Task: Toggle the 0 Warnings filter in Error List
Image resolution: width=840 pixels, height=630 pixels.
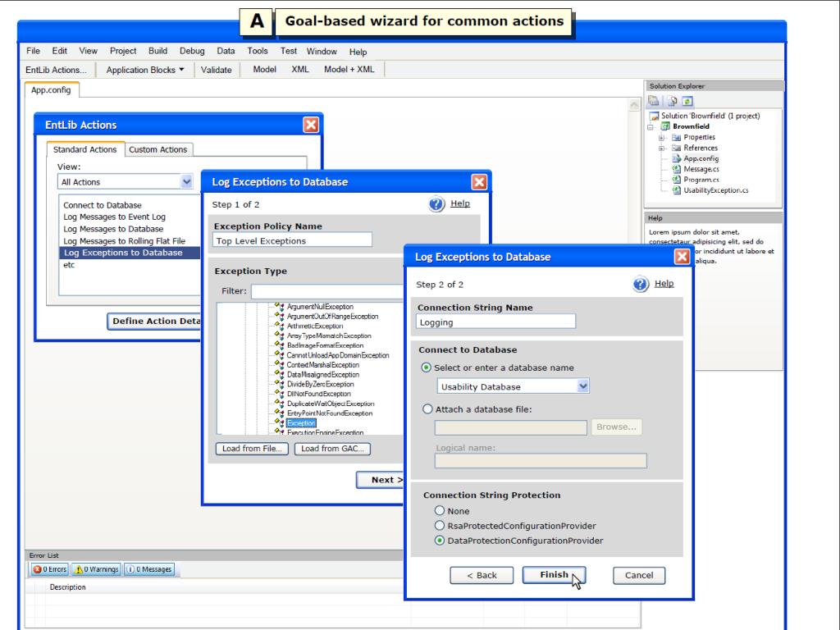Action: tap(97, 569)
